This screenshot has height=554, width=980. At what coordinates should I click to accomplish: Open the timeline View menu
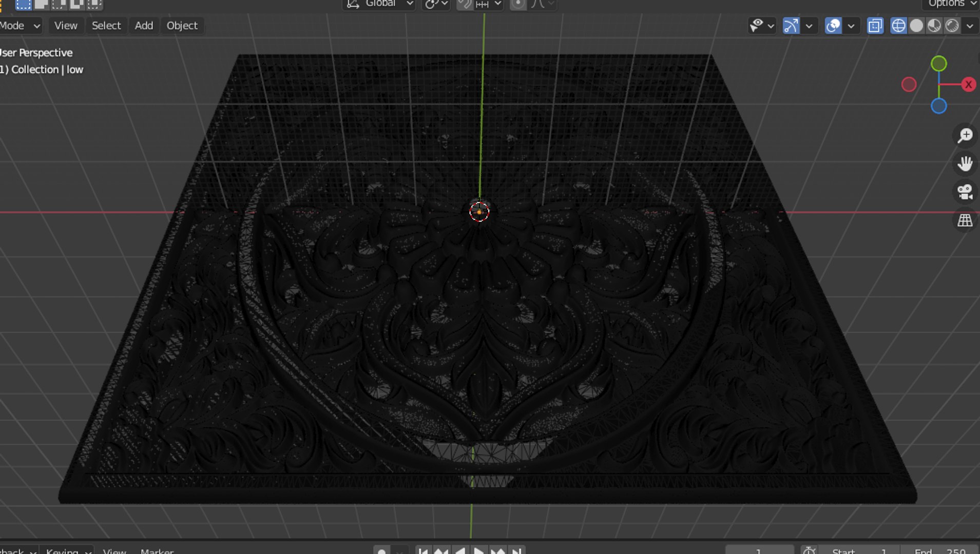[x=114, y=550]
